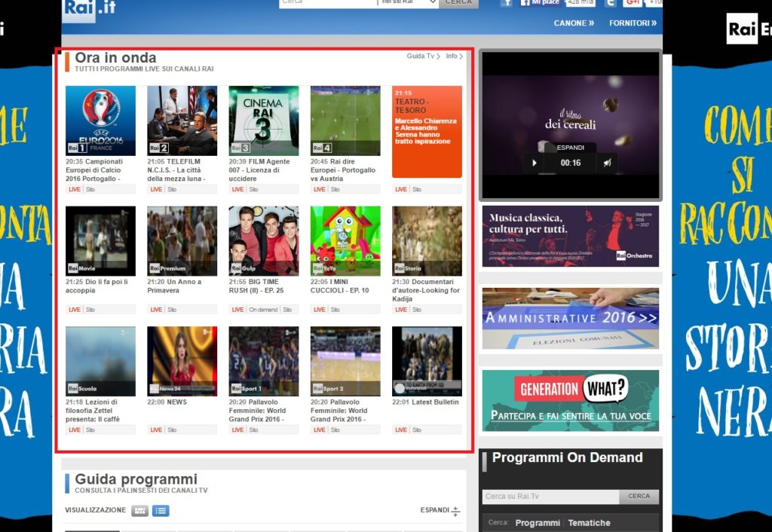Switch Guida programmi to list view
This screenshot has height=532, width=772.
point(161,511)
